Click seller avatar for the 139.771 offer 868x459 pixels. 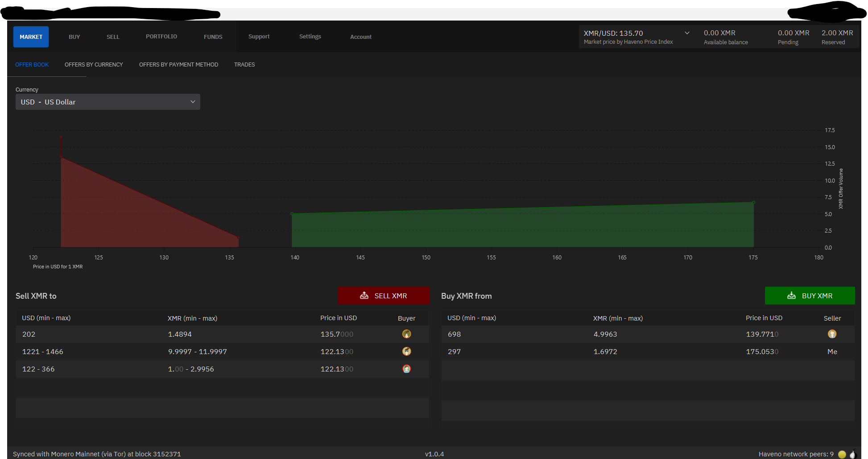832,334
